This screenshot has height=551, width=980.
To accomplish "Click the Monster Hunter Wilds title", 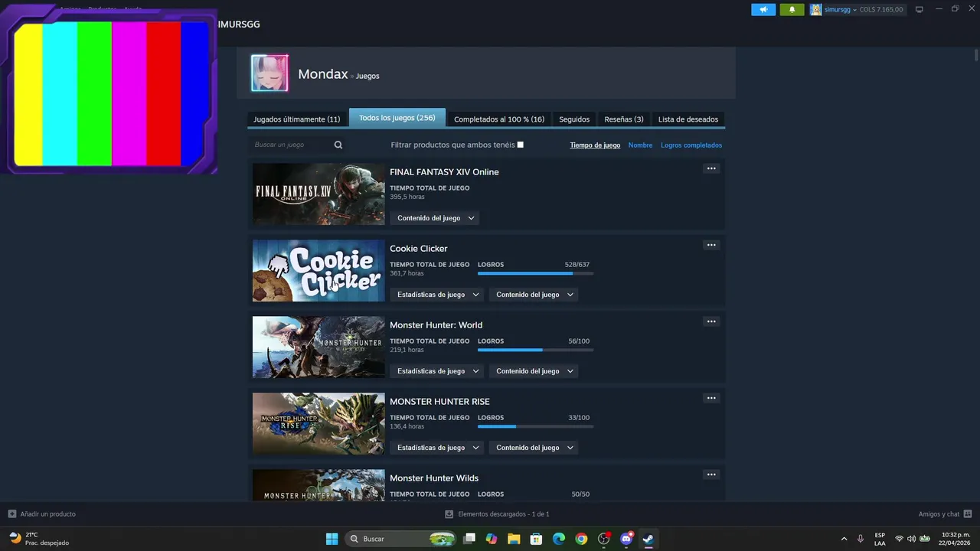I will 434,478.
